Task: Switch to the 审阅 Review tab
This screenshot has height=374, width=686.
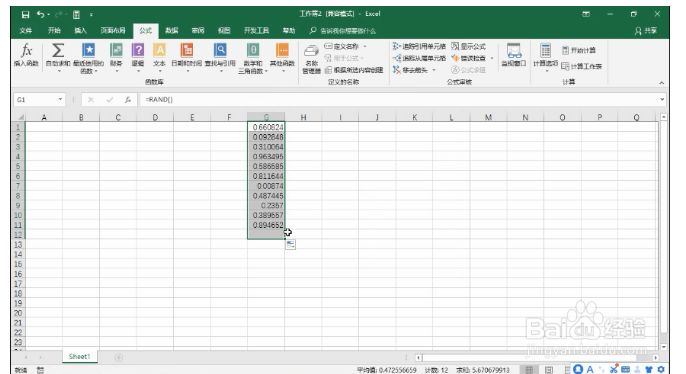Action: (198, 30)
